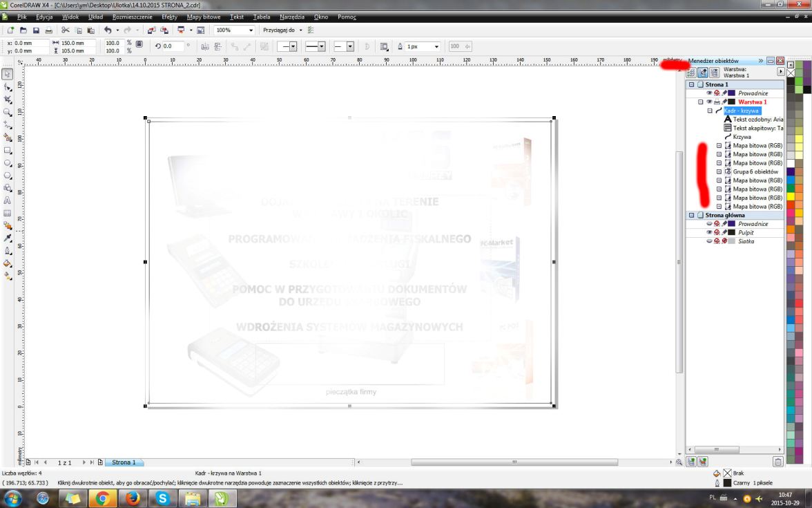Image resolution: width=812 pixels, height=508 pixels.
Task: Open the Przyciągaj do snap options
Action: click(282, 30)
